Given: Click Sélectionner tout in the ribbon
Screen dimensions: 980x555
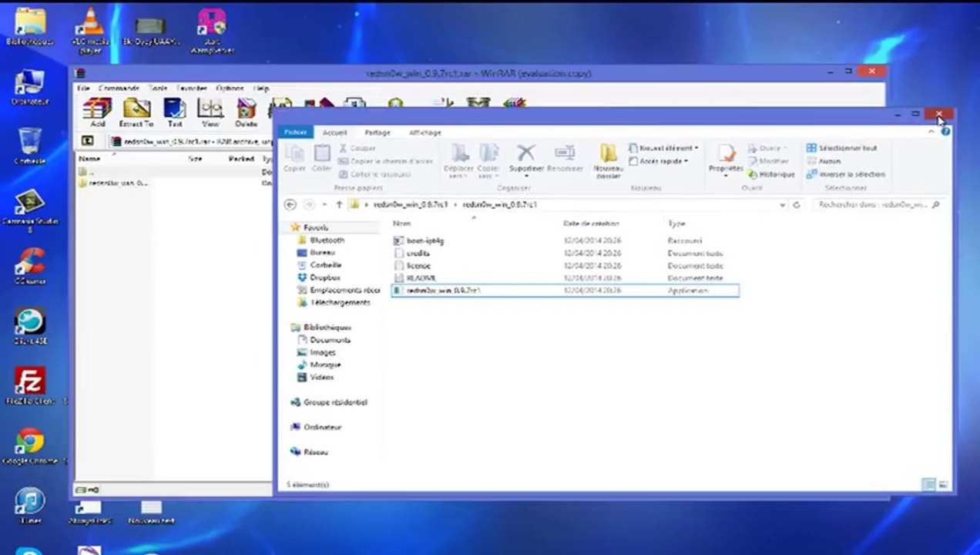Looking at the screenshot, I should (842, 148).
